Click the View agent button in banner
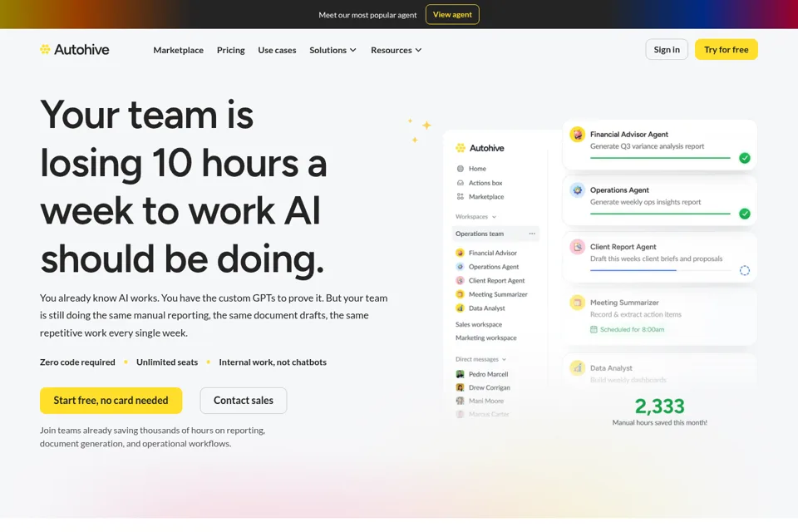The width and height of the screenshot is (798, 532). [x=452, y=14]
